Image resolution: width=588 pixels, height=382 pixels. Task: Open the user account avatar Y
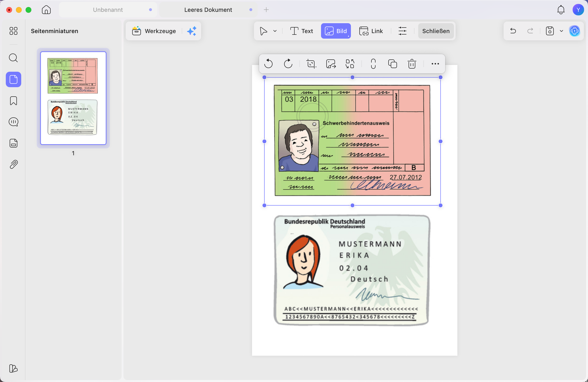[578, 10]
